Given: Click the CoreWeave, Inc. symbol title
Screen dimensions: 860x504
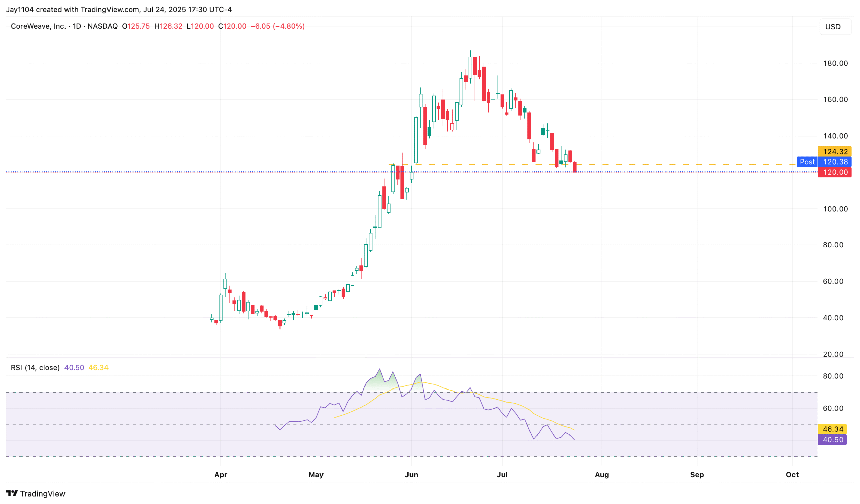Looking at the screenshot, I should (39, 26).
